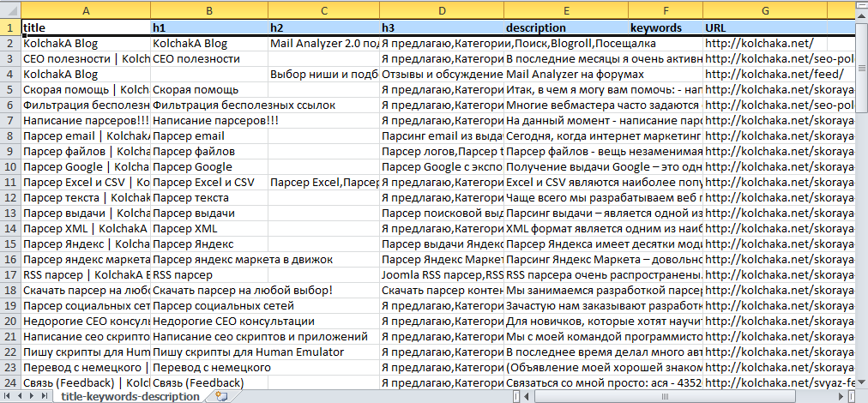Select row 11 header
868x403 pixels.
(10, 182)
